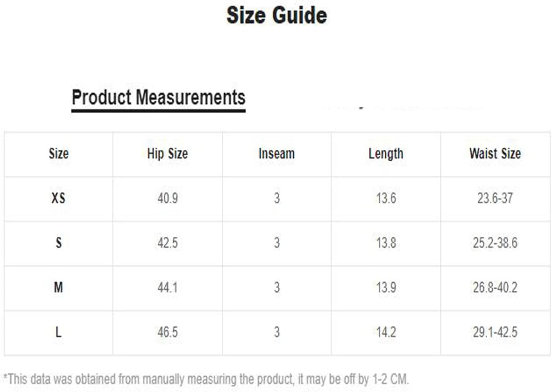The height and width of the screenshot is (392, 552).
Task: Select the L size row label
Action: point(58,332)
